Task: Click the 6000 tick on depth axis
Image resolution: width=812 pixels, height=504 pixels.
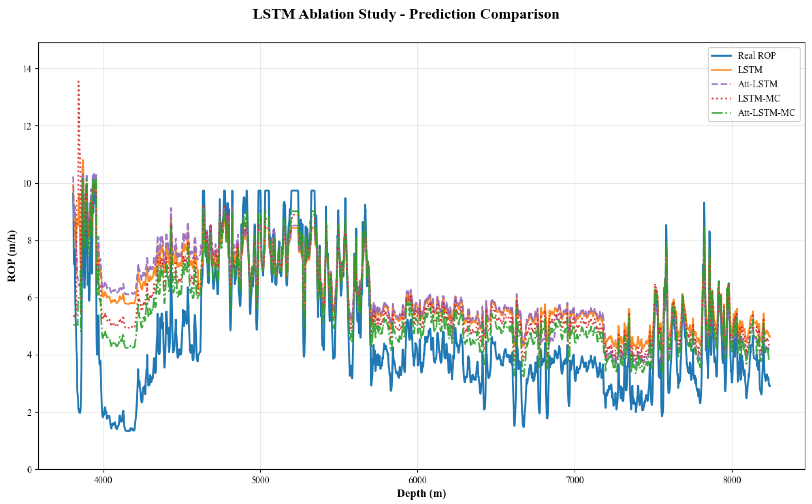Action: (x=418, y=480)
